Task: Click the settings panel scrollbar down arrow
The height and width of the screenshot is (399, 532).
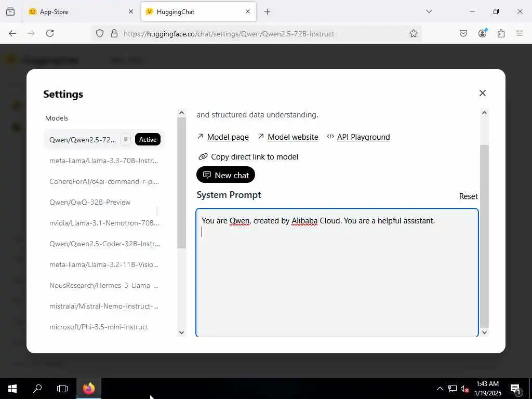Action: (x=485, y=332)
